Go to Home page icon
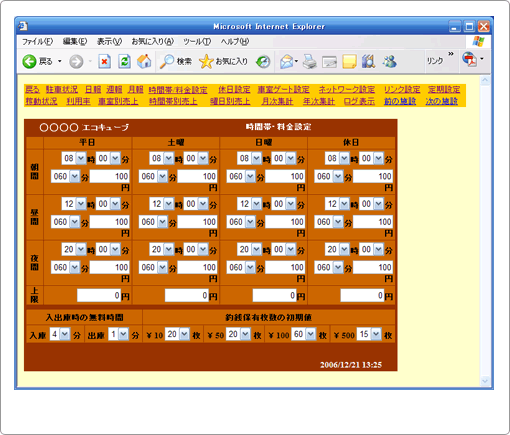Screen dimensions: 510x435 tap(144, 62)
